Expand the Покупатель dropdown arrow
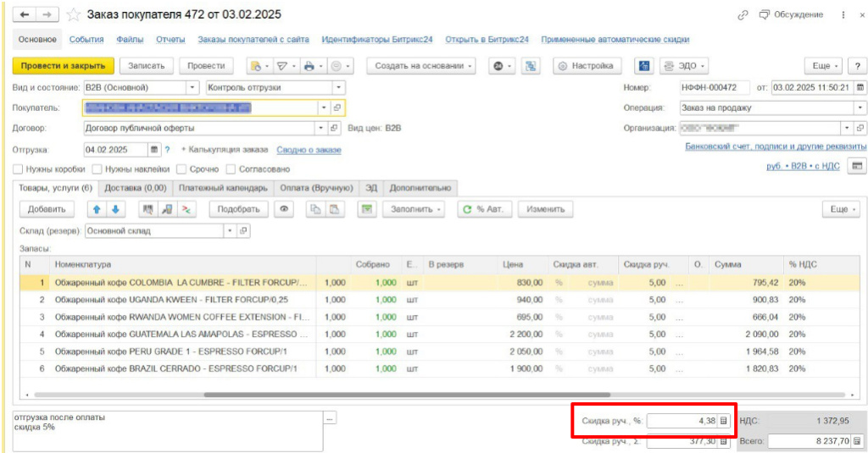Viewport: 868px width, 453px height. click(x=324, y=108)
